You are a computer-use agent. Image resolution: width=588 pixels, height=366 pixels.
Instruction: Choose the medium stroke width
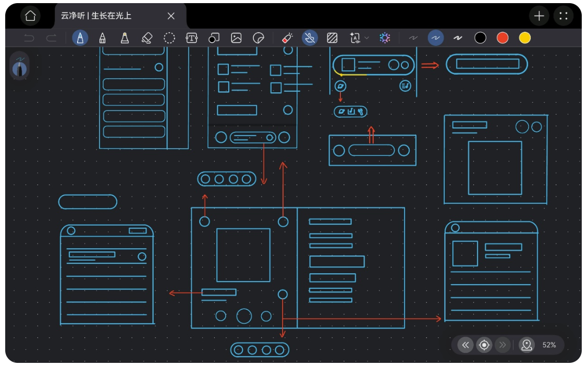click(x=435, y=38)
